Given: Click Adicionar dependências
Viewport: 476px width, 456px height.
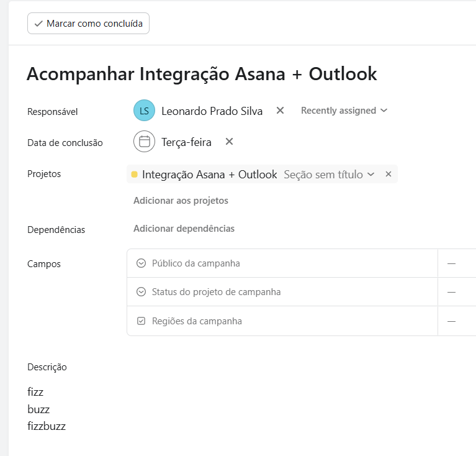Looking at the screenshot, I should [x=184, y=229].
